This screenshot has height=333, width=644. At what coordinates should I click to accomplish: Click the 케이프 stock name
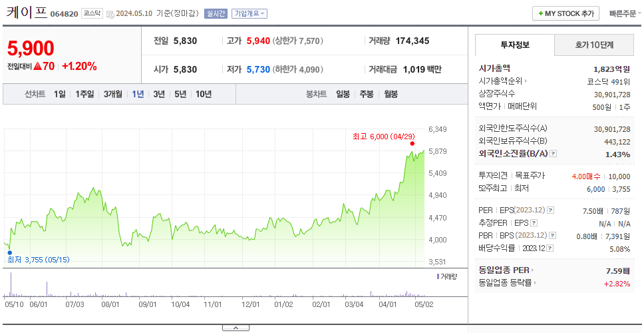click(x=27, y=13)
